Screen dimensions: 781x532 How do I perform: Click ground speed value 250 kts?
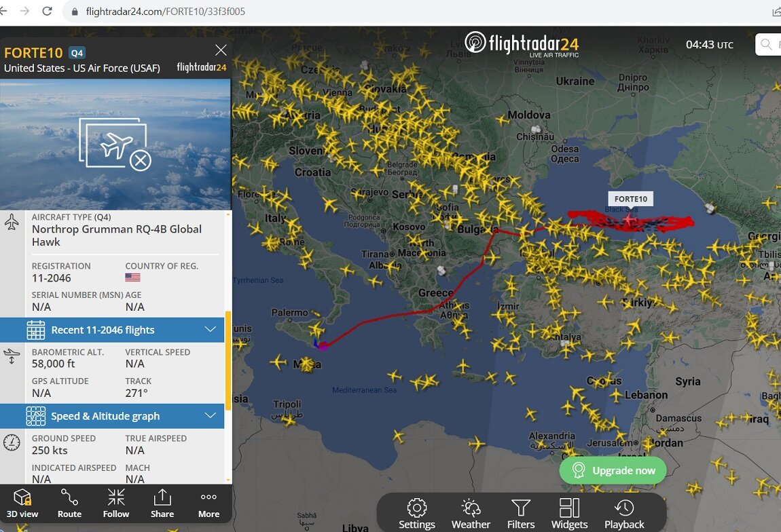pos(50,451)
